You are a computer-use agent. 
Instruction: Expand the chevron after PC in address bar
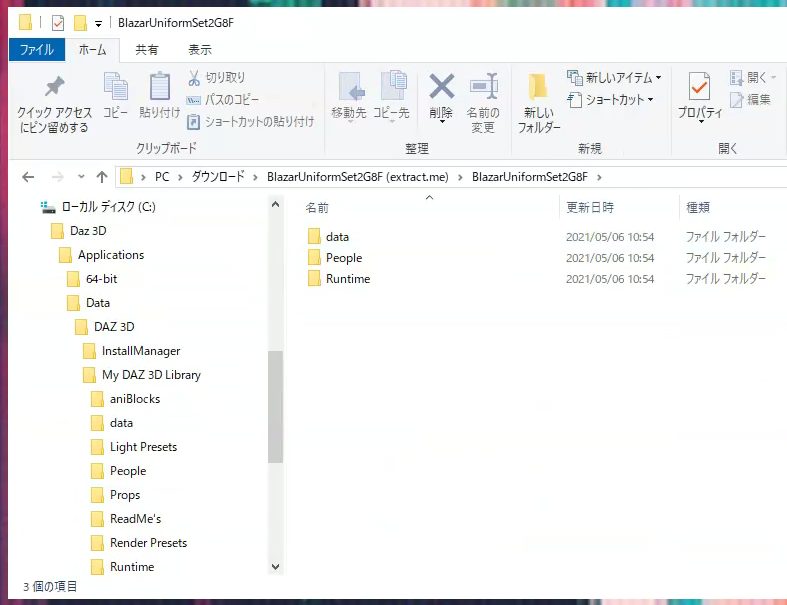(x=180, y=177)
